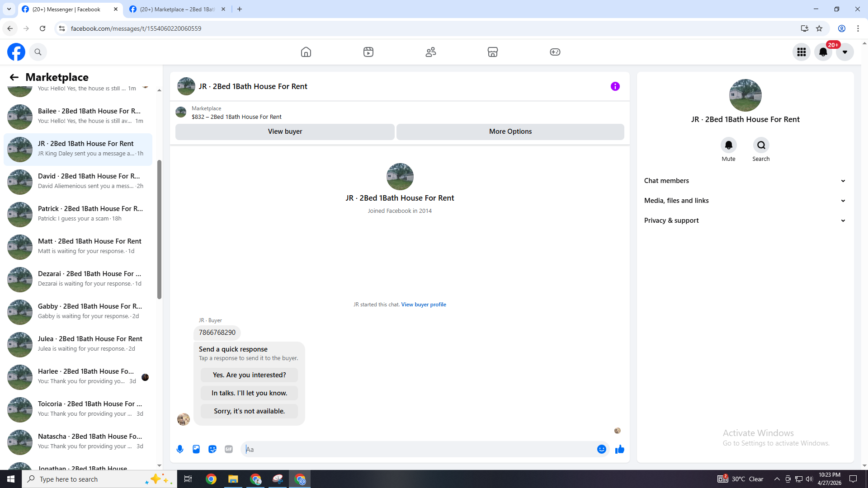Open Patrick's conversation in the list

click(78, 214)
